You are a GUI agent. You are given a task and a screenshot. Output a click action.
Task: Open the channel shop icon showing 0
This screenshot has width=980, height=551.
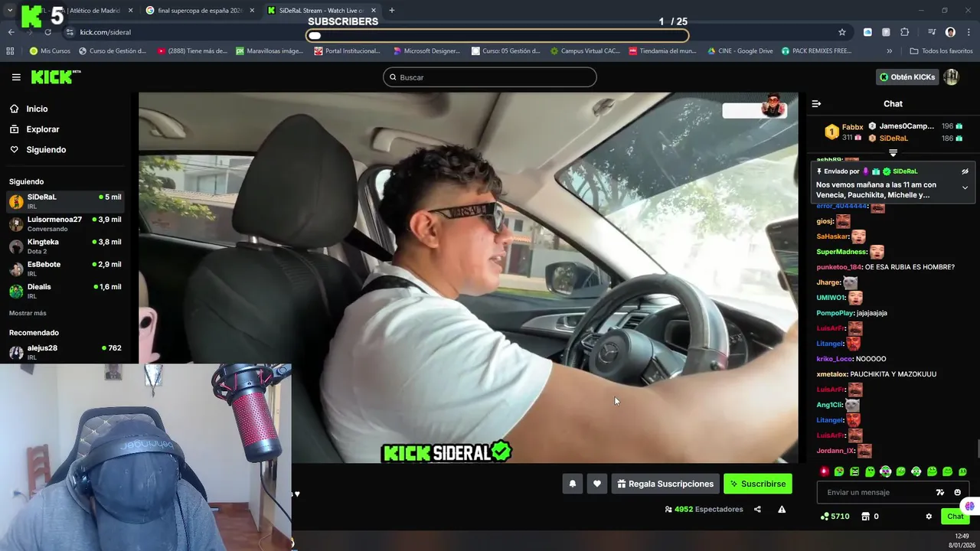tap(870, 517)
